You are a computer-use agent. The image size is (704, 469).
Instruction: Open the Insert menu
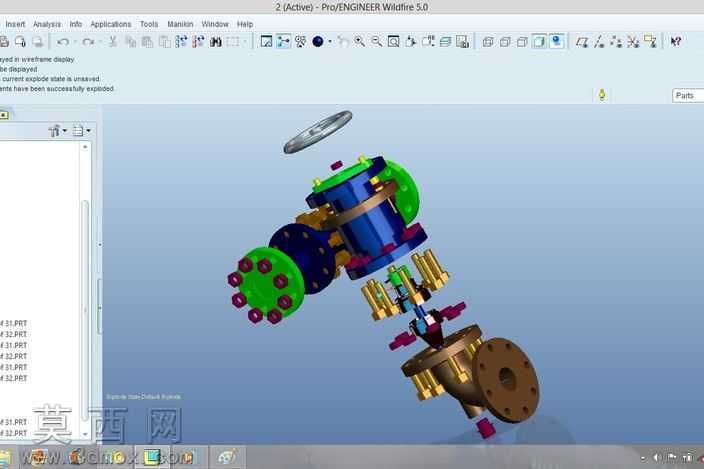tap(15, 24)
